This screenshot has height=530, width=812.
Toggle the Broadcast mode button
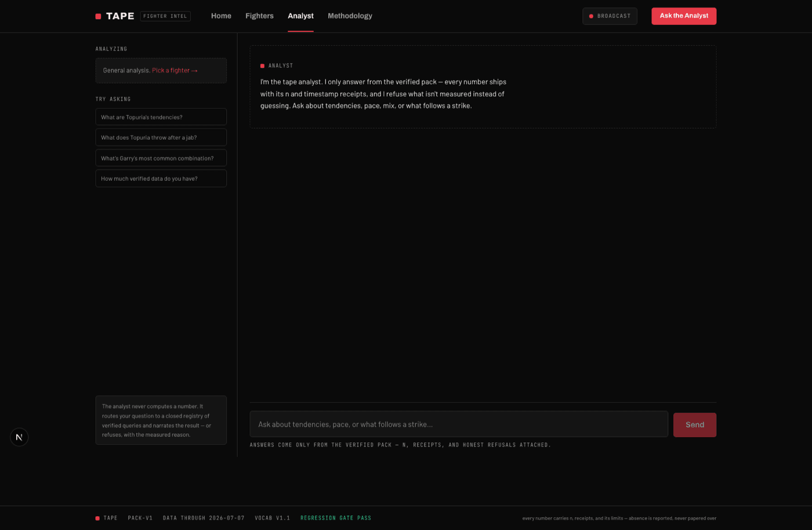(610, 16)
